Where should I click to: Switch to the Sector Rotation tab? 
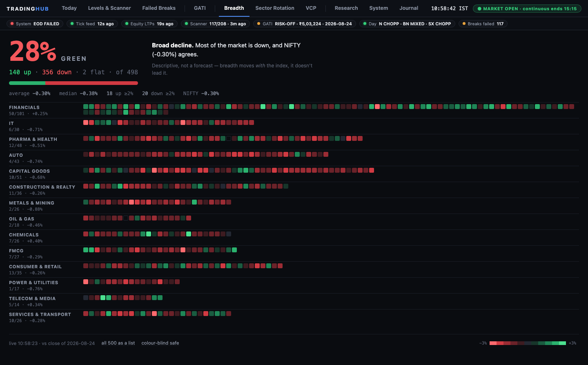pyautogui.click(x=275, y=8)
